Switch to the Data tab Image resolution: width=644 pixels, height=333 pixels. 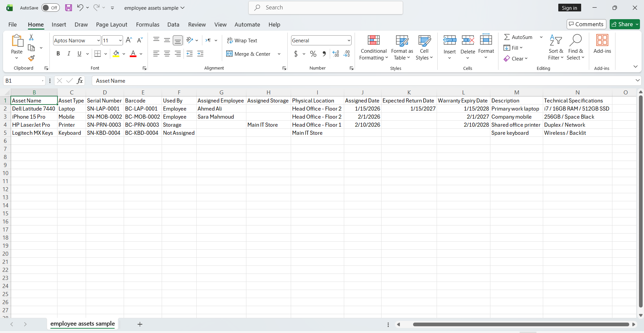click(x=173, y=25)
